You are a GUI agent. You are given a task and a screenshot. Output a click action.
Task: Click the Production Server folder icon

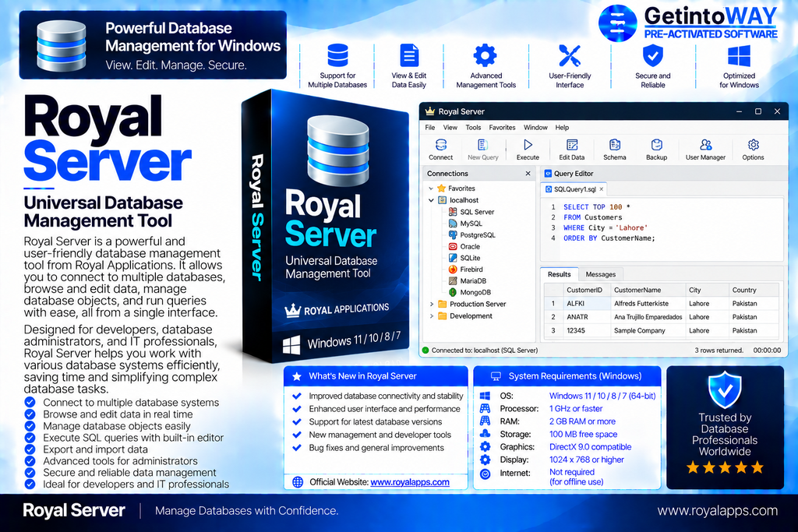443,304
